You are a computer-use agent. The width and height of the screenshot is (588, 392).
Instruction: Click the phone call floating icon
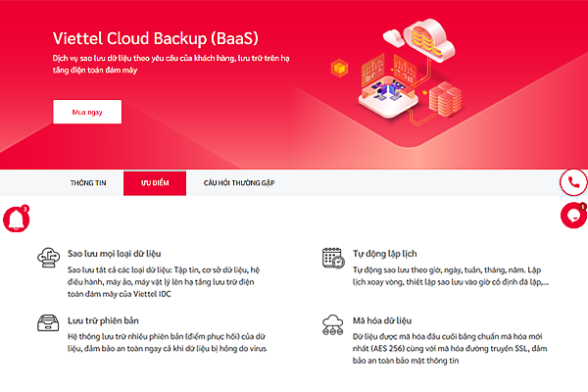point(573,182)
